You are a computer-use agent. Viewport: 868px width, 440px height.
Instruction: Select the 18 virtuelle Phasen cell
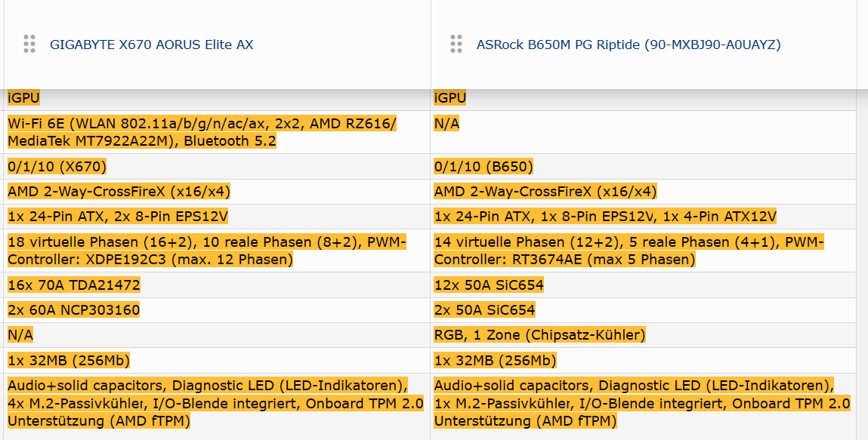(207, 251)
